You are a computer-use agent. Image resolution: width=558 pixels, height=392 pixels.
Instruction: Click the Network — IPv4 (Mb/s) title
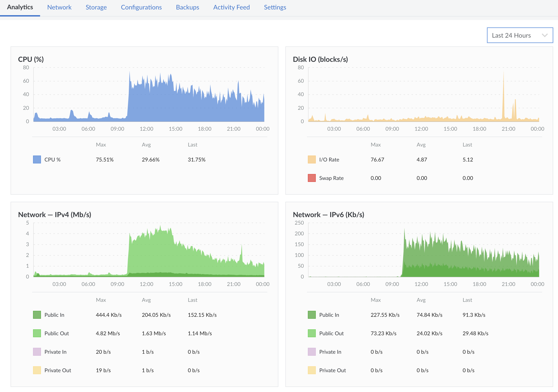click(55, 214)
